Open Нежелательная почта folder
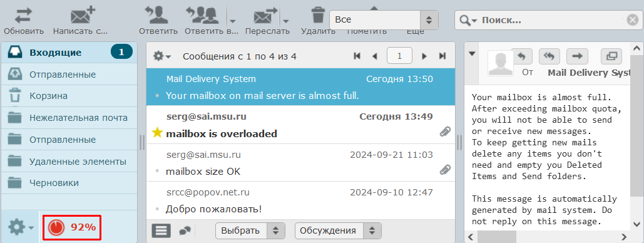 [x=69, y=118]
